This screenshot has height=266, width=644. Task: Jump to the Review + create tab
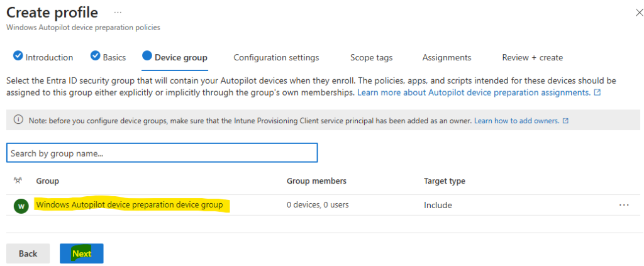pos(532,57)
